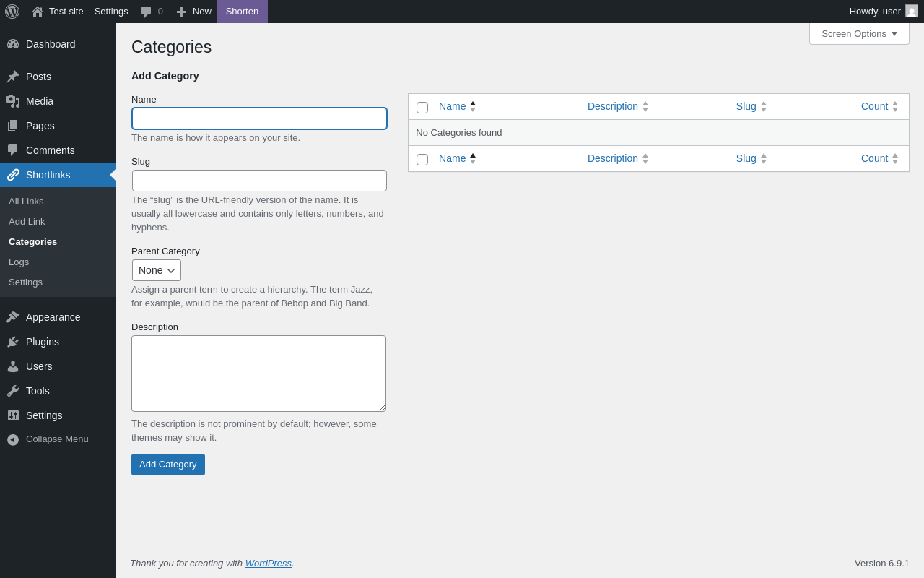Click the Shorten button in admin bar
The width and height of the screenshot is (924, 578).
(x=242, y=12)
